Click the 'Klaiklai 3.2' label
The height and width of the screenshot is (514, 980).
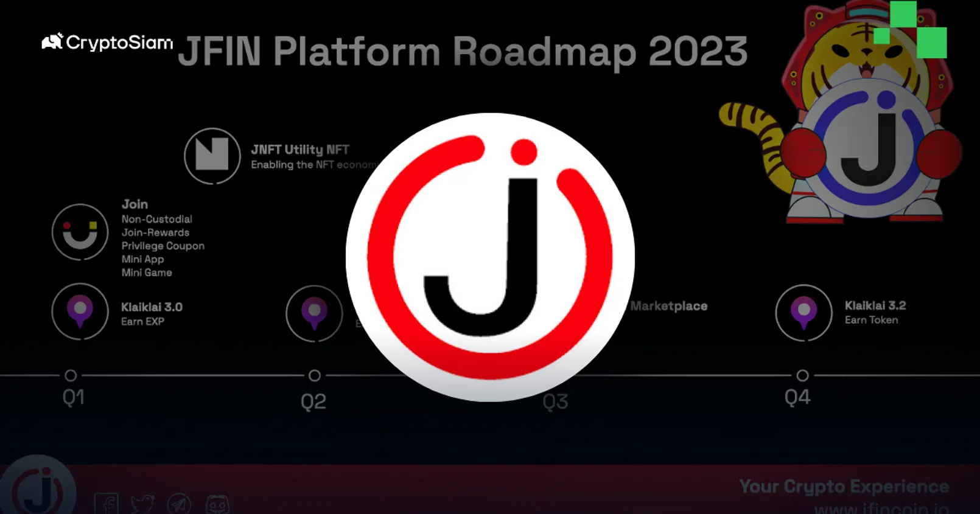pyautogui.click(x=875, y=305)
